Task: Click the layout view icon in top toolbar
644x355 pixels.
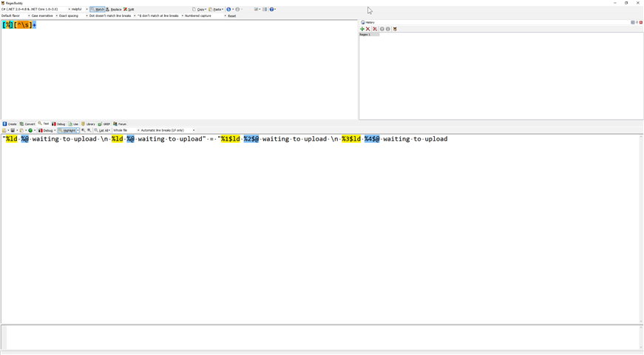Action: (265, 9)
